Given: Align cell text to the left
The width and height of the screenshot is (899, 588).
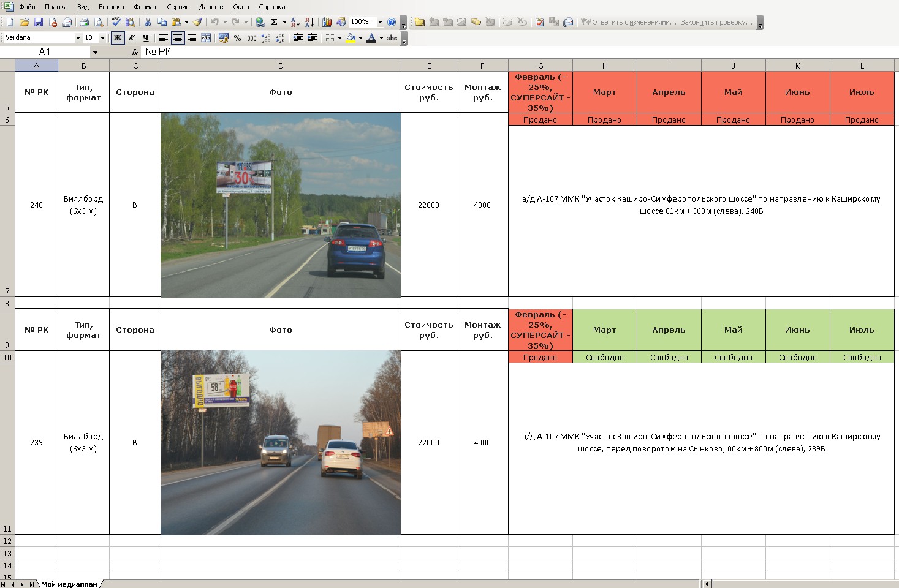Looking at the screenshot, I should tap(164, 38).
